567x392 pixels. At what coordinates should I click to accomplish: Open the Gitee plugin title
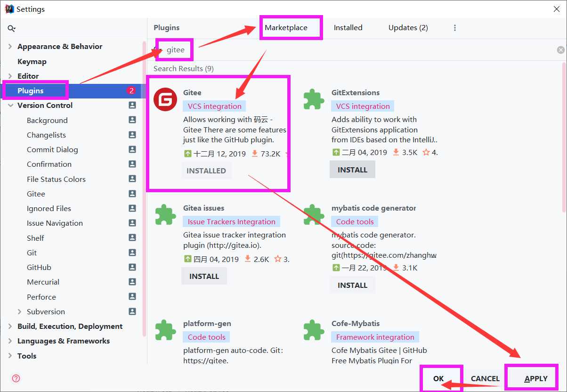(192, 92)
